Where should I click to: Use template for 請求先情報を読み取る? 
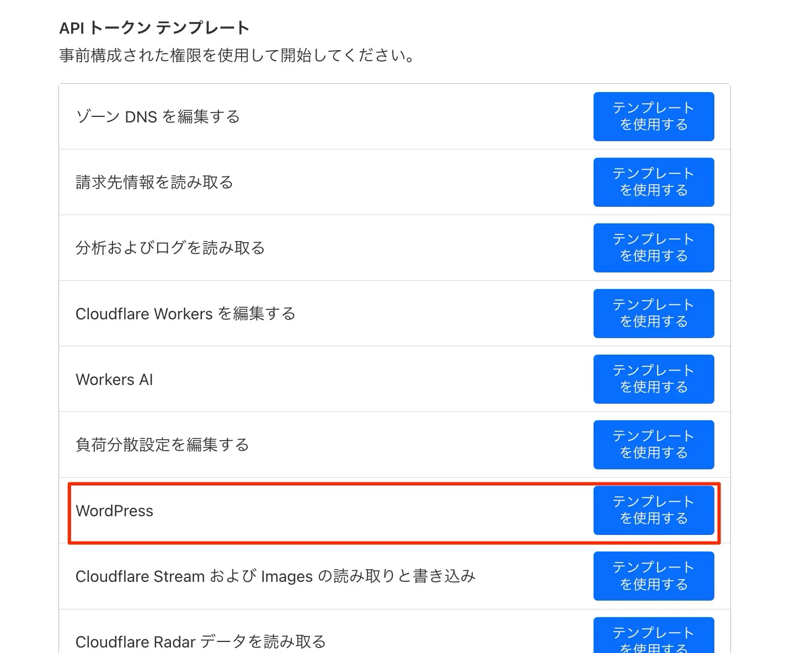pyautogui.click(x=653, y=182)
